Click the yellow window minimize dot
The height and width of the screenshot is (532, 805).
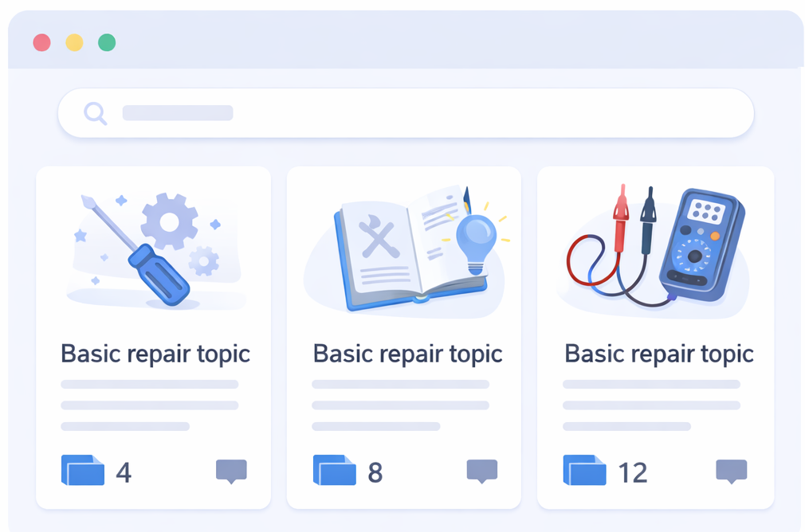(x=74, y=43)
